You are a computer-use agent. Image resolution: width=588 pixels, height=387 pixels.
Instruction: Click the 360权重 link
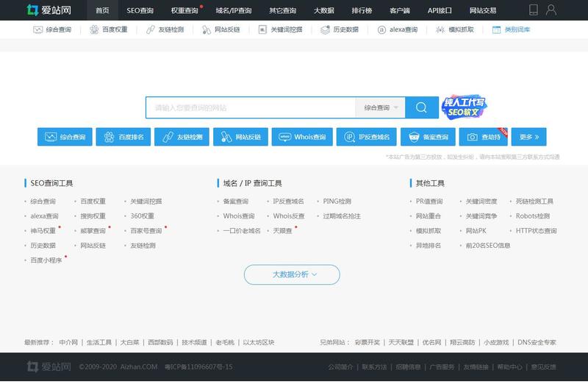[x=142, y=216]
